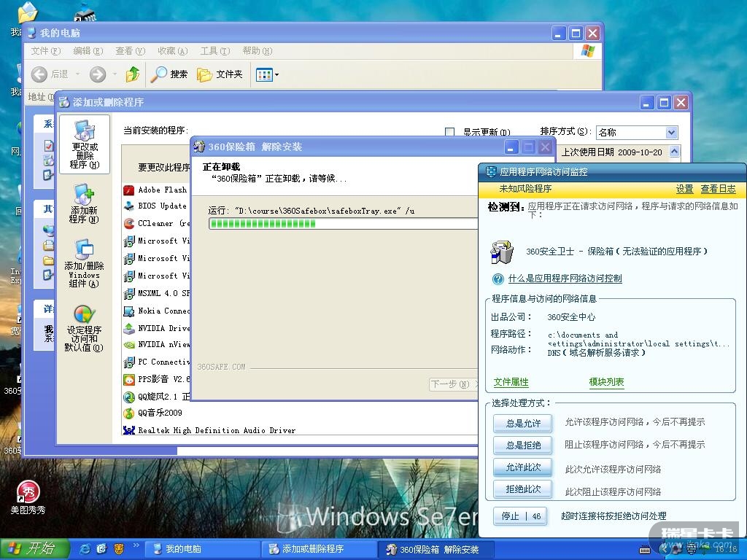This screenshot has height=560, width=747.
Task: Select the NVIDIA nView entry icon
Action: coord(128,345)
